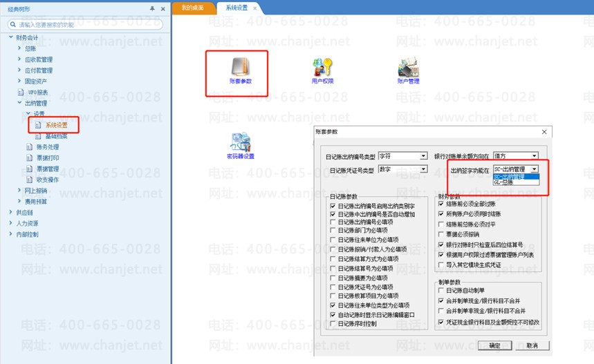
Task: Close the 经典树形 sidebar panel
Action: point(163,9)
